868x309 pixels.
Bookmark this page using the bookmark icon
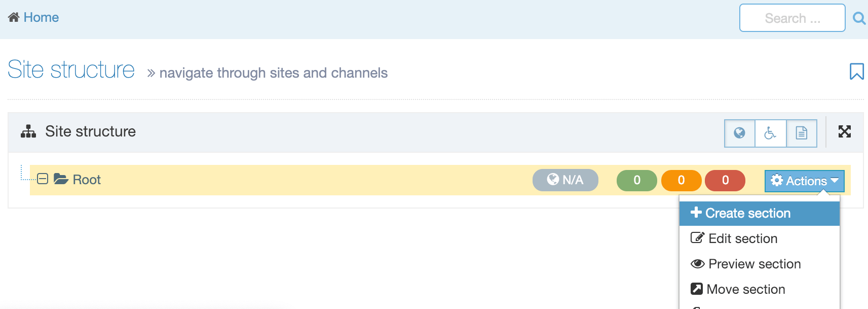856,72
